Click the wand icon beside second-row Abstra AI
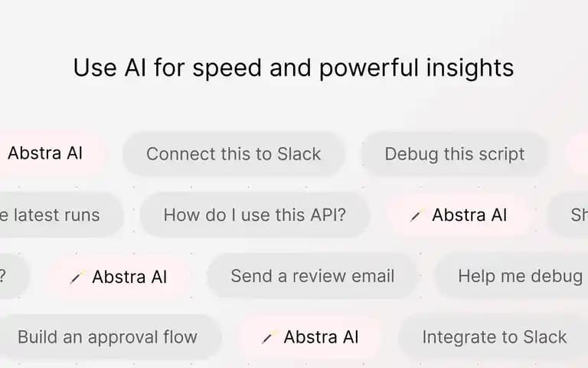 tap(416, 215)
